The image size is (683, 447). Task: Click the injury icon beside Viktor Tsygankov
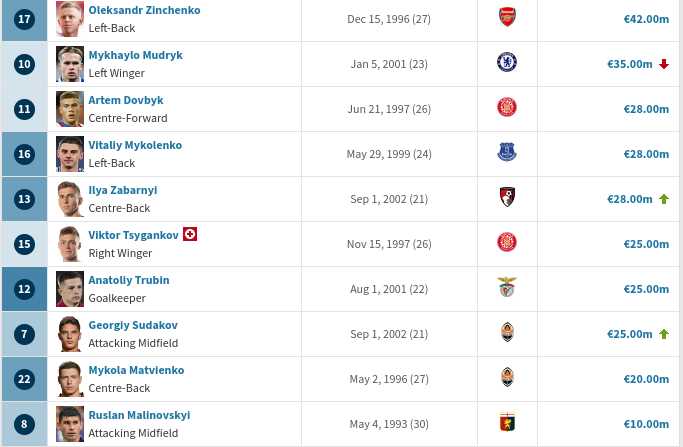(x=190, y=235)
